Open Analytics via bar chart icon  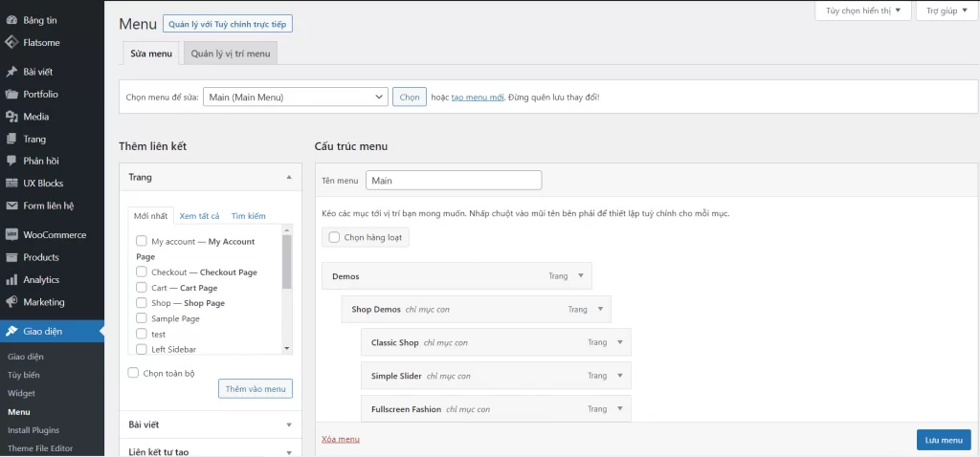(x=11, y=280)
